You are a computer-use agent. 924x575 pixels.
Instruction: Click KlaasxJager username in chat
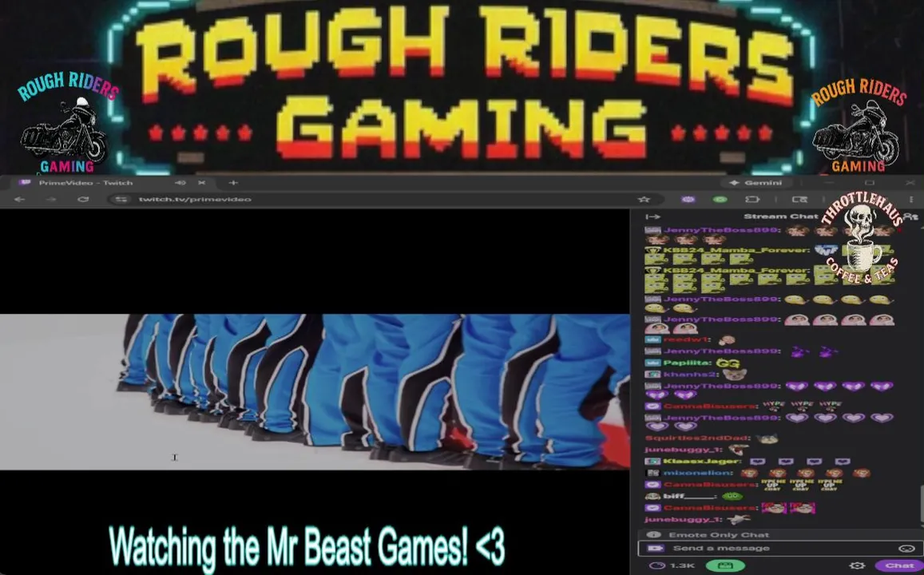click(x=702, y=462)
